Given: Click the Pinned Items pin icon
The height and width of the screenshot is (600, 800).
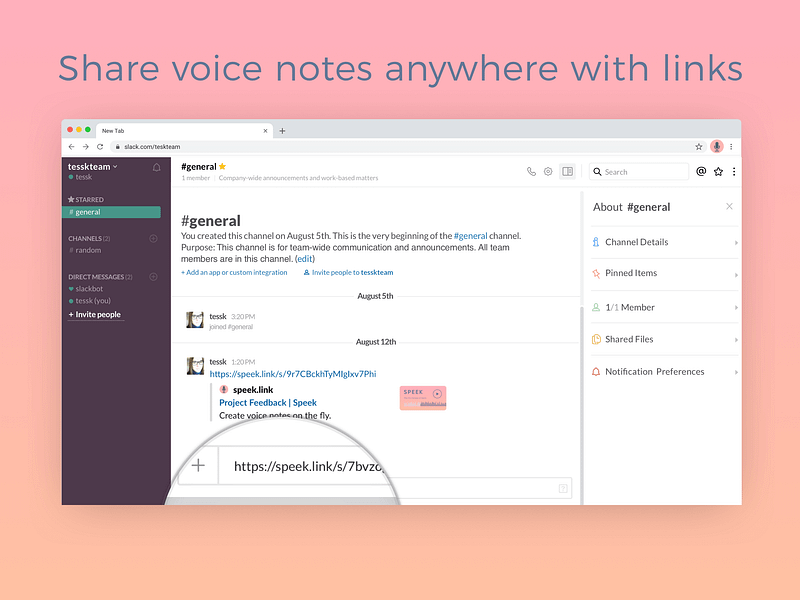Looking at the screenshot, I should click(595, 274).
